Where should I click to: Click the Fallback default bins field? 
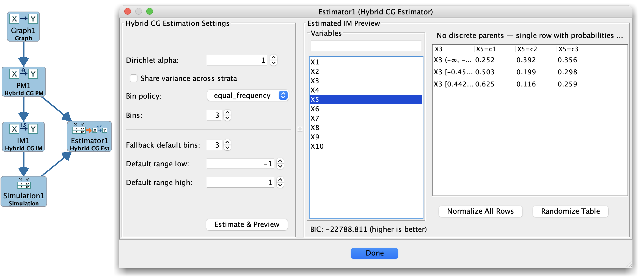tap(214, 145)
